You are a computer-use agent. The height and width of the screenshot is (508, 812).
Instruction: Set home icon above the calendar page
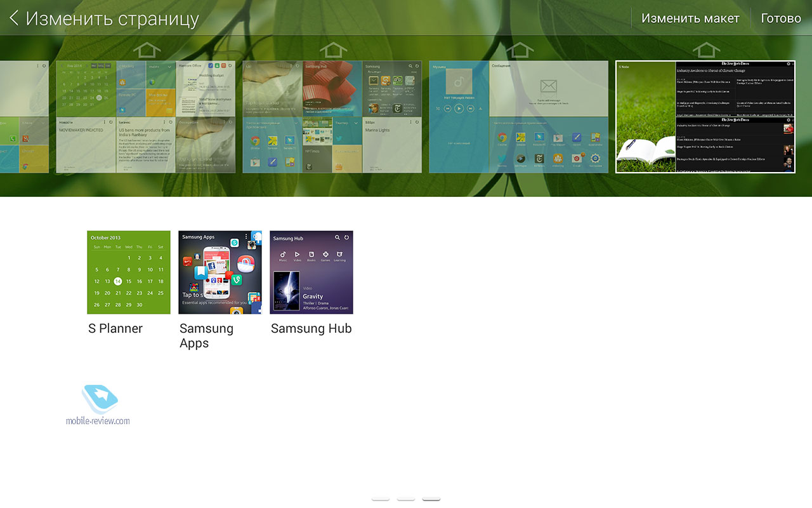click(x=147, y=50)
